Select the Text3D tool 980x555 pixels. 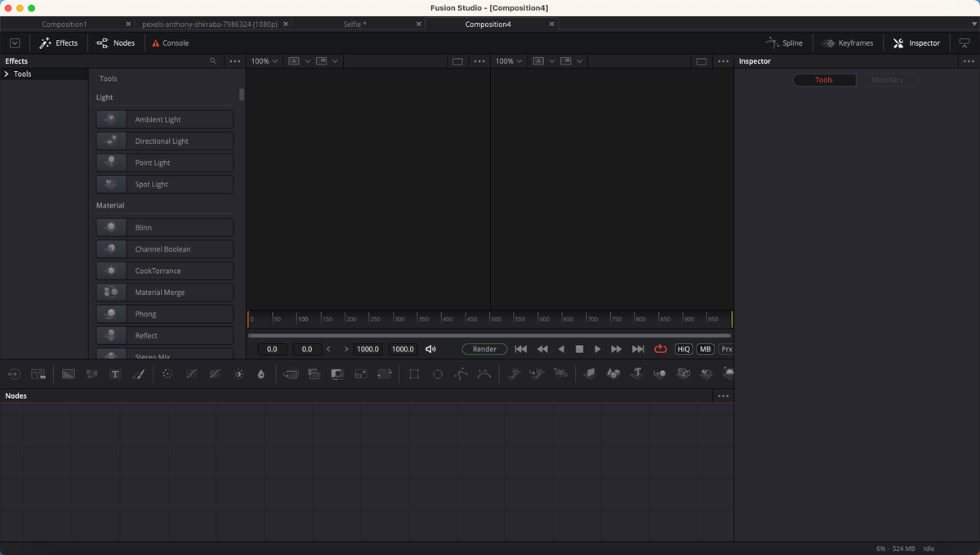pyautogui.click(x=638, y=374)
